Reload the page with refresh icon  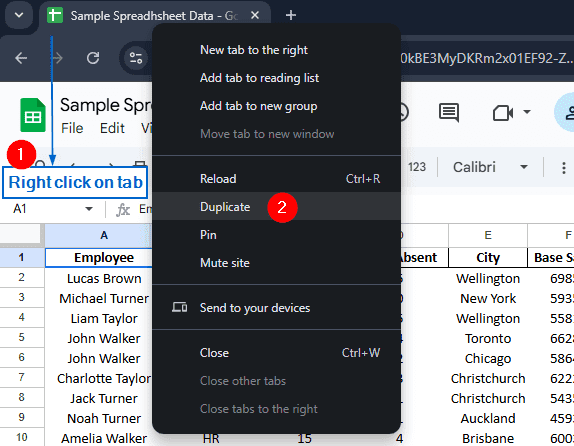coord(93,58)
